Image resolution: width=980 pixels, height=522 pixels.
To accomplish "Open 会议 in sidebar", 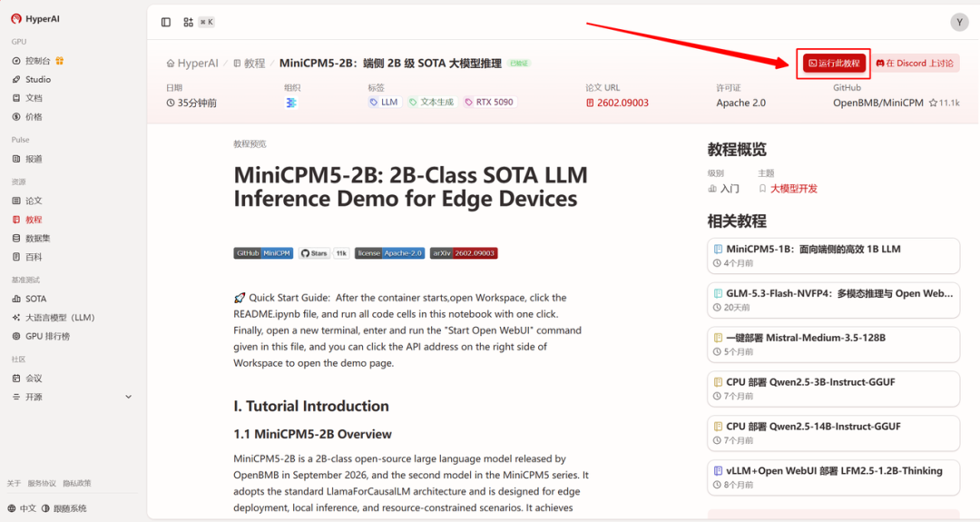I will coord(28,379).
